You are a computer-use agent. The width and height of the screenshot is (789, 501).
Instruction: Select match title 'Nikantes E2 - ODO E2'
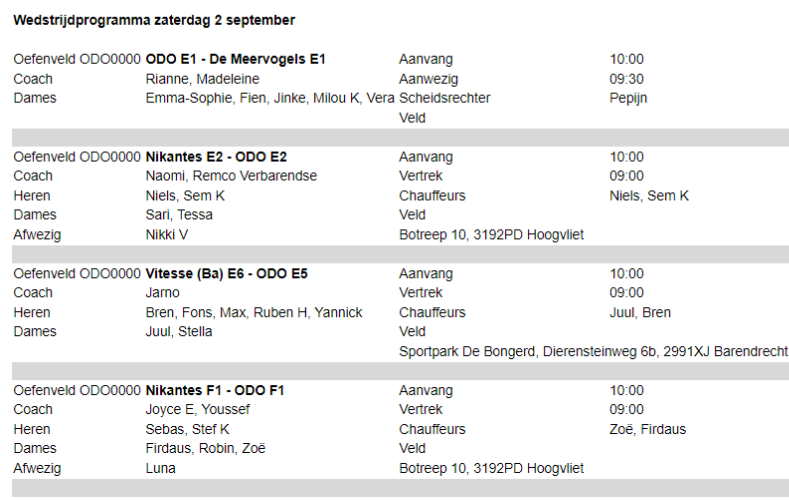tap(217, 157)
